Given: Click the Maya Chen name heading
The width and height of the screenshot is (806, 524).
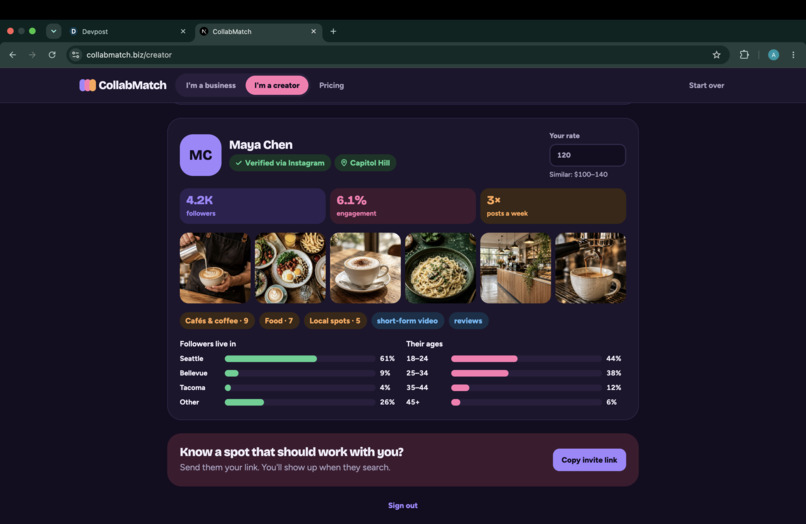Looking at the screenshot, I should coord(261,145).
